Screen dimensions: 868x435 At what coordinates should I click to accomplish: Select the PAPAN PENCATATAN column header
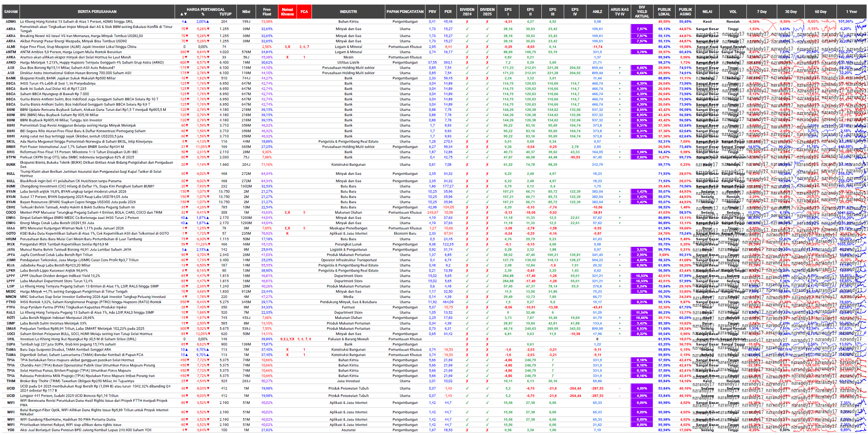tap(405, 12)
